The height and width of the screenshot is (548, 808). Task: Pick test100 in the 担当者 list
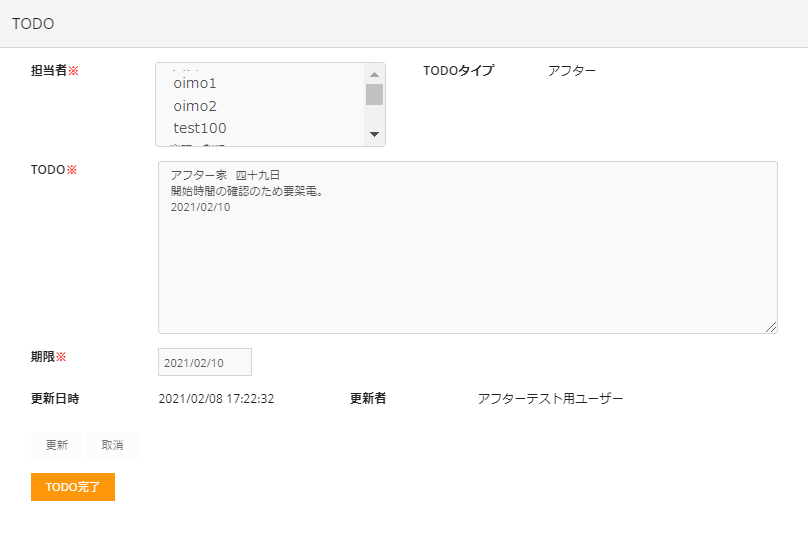pyautogui.click(x=200, y=128)
